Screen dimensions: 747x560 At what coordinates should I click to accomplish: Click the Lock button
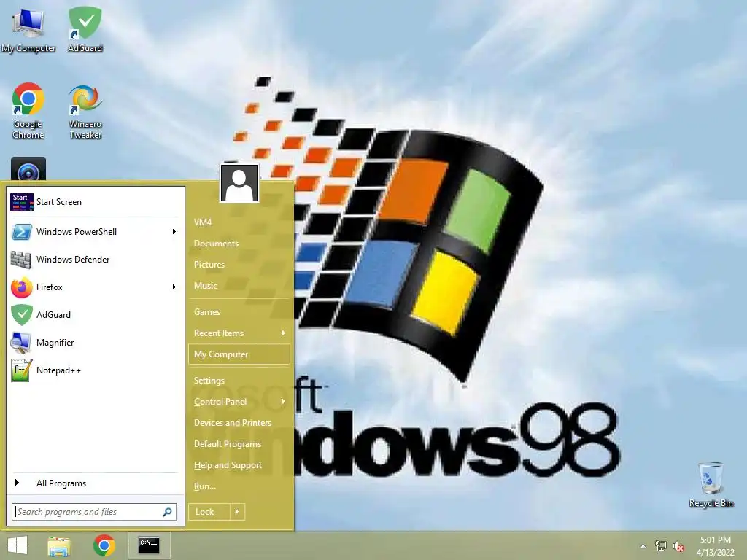coord(209,512)
